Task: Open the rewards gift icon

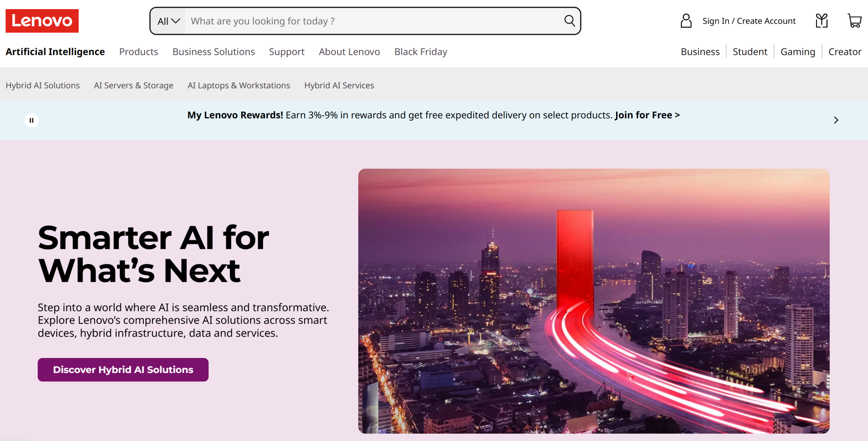Action: [822, 21]
